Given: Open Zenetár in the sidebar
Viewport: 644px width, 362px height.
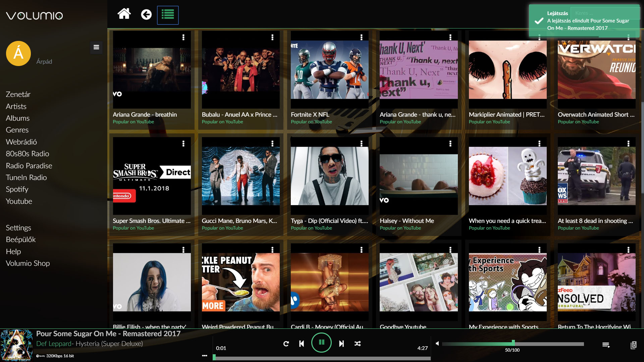Looking at the screenshot, I should (18, 95).
